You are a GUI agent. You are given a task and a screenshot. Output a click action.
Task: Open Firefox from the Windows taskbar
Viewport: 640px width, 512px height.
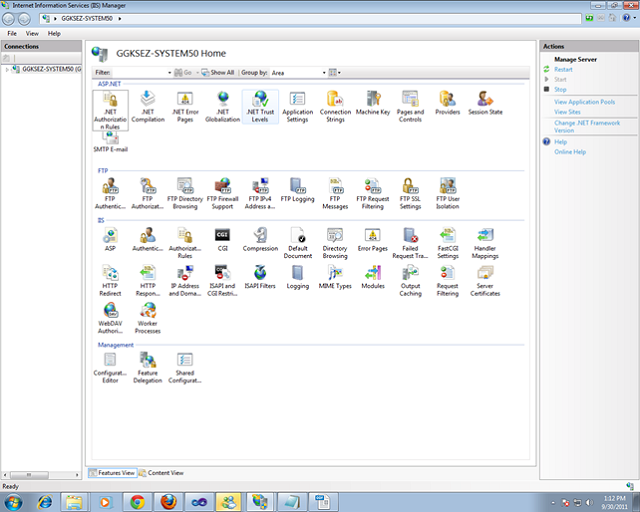168,501
